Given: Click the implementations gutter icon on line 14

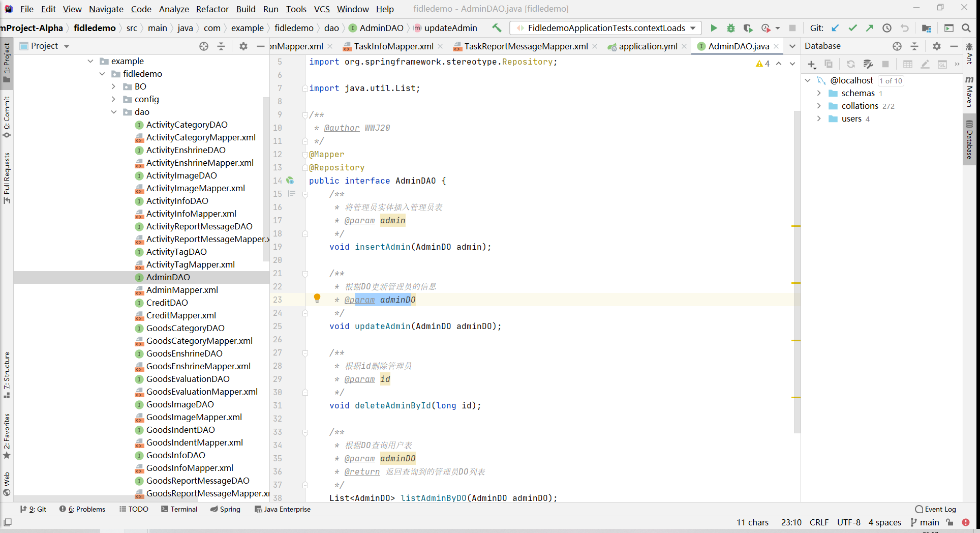Looking at the screenshot, I should (x=290, y=181).
